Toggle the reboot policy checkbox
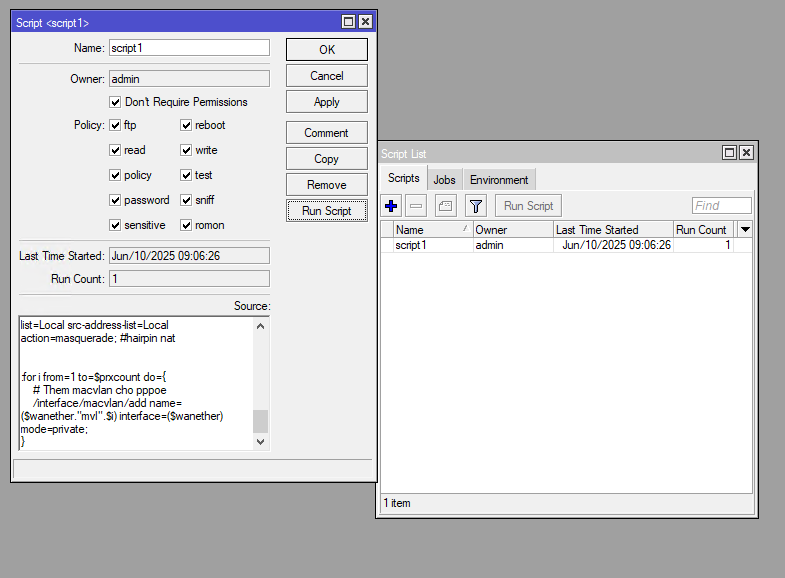785x578 pixels. [x=187, y=125]
